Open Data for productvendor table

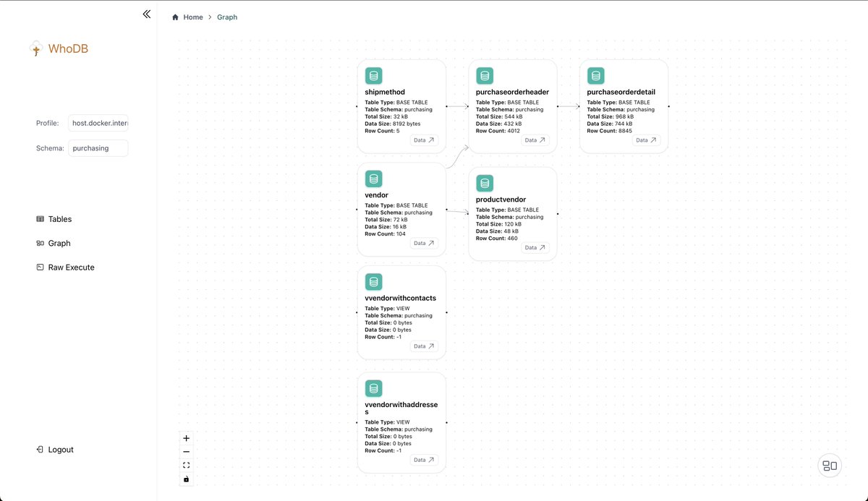tap(535, 247)
